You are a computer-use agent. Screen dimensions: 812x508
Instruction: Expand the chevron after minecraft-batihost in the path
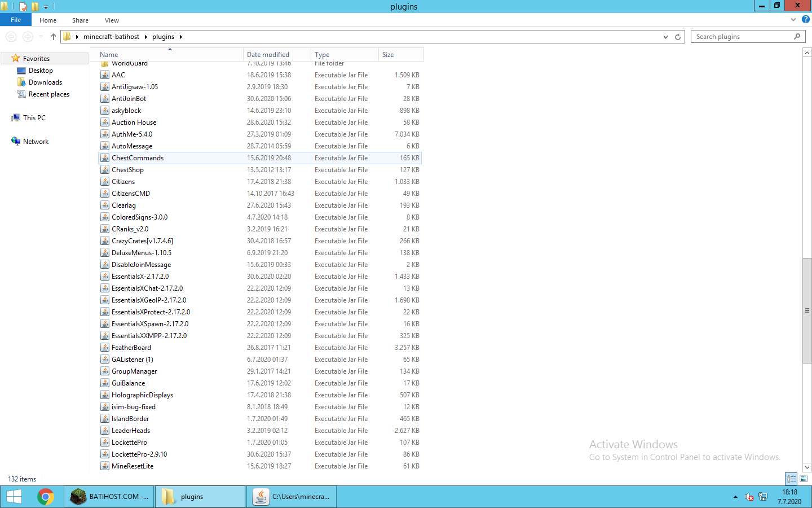tap(145, 37)
